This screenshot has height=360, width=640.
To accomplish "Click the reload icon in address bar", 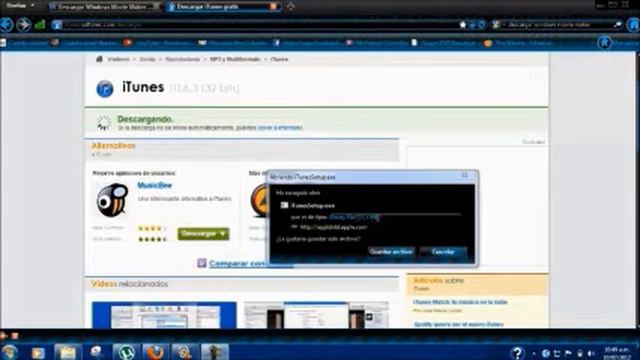I will pyautogui.click(x=482, y=25).
